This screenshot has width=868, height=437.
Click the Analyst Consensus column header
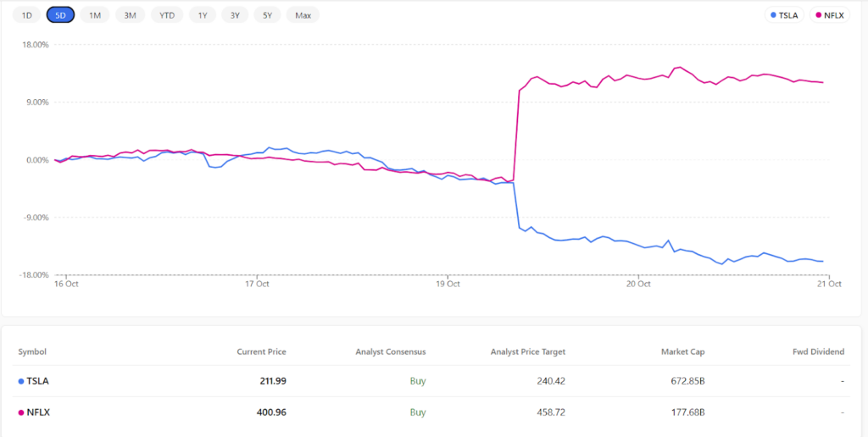pos(391,351)
